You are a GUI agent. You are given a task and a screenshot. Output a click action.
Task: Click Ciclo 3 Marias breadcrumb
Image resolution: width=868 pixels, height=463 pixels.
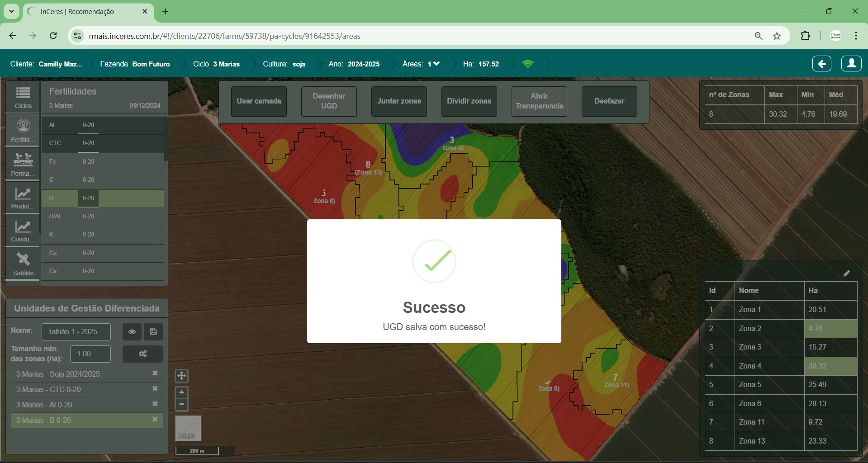216,64
